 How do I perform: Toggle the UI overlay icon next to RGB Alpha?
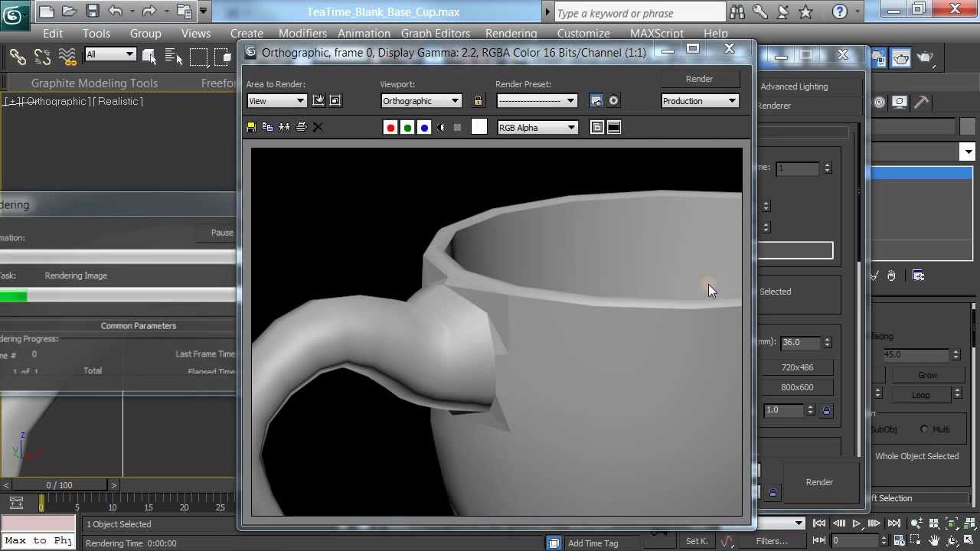597,127
